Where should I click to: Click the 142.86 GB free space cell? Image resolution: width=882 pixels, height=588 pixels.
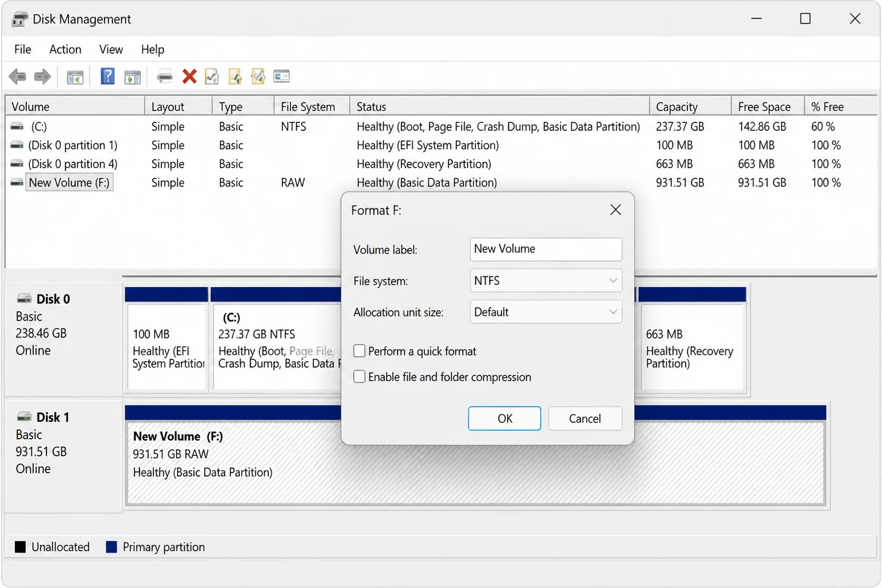[762, 126]
